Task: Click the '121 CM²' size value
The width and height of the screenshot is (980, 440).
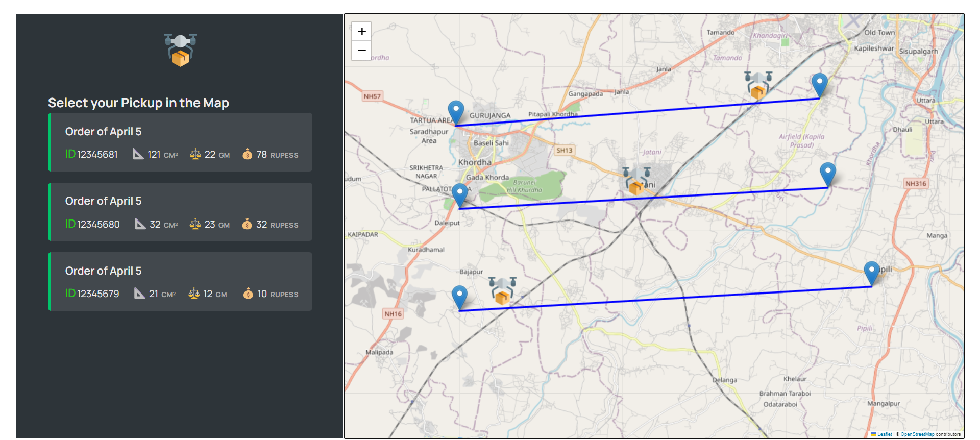Action: click(x=163, y=154)
